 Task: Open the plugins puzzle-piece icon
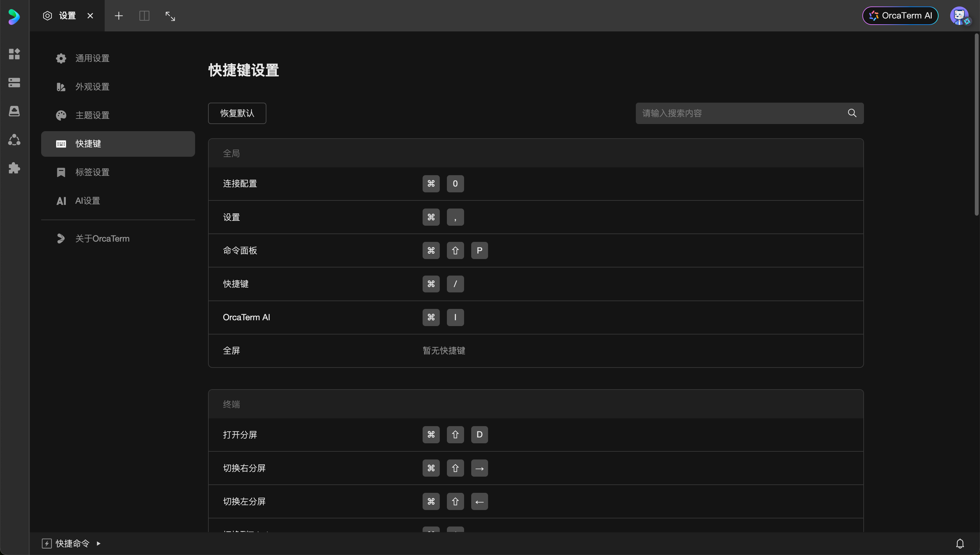click(14, 168)
